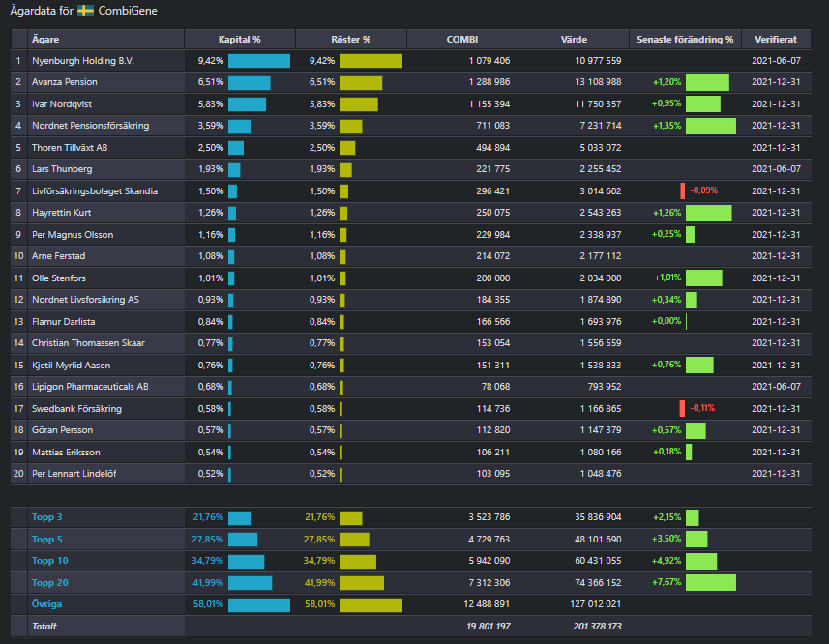Image resolution: width=829 pixels, height=644 pixels.
Task: Click the +0,00% change for Flamur Darlista
Action: 666,321
